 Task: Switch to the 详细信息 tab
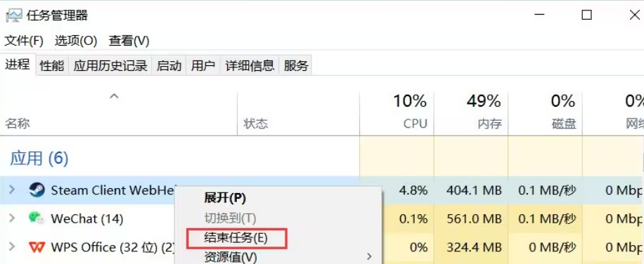coord(250,65)
